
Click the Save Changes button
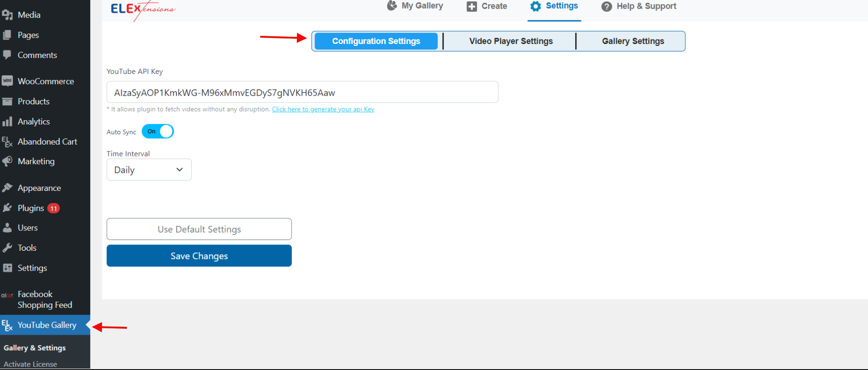pos(199,256)
